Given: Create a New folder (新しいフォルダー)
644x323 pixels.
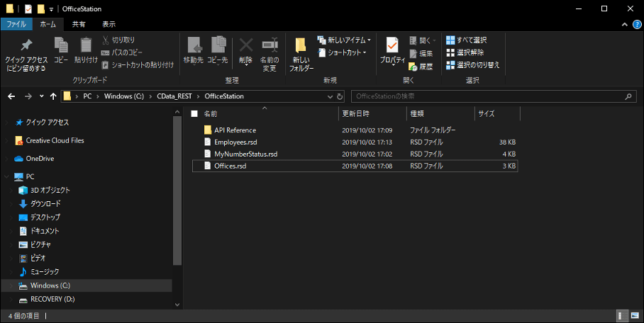Looking at the screenshot, I should coord(301,55).
